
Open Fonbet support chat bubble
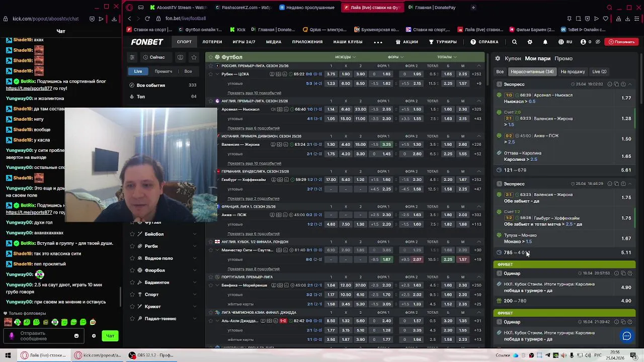click(x=626, y=336)
